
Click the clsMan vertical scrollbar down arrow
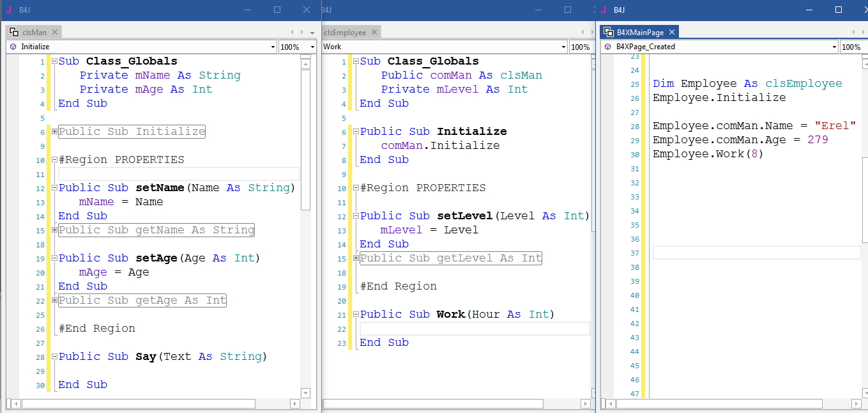tap(305, 393)
